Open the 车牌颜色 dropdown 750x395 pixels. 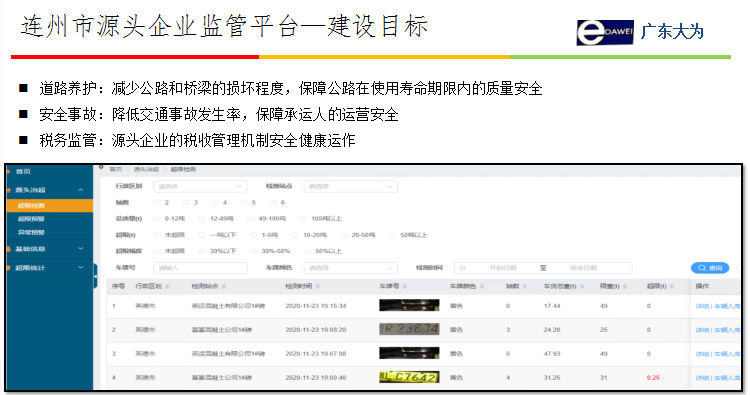click(x=350, y=268)
